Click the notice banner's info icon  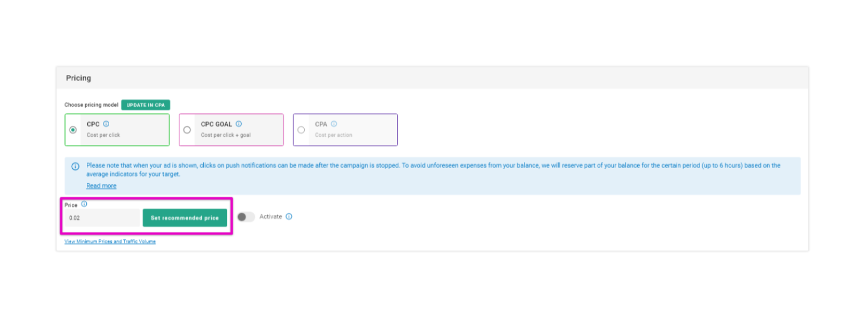[x=75, y=166]
